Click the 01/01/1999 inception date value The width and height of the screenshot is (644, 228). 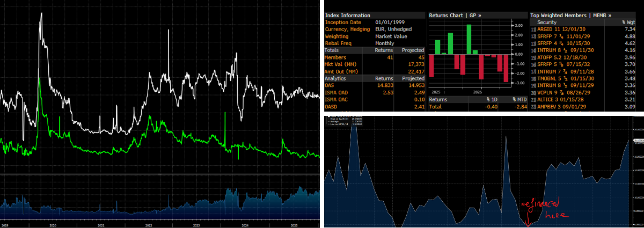tap(390, 22)
